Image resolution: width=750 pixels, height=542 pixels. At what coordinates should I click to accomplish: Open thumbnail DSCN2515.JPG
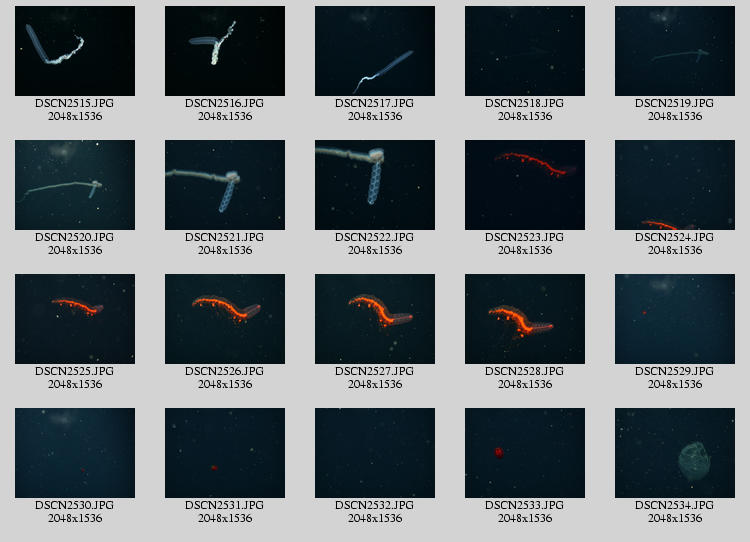(x=75, y=51)
